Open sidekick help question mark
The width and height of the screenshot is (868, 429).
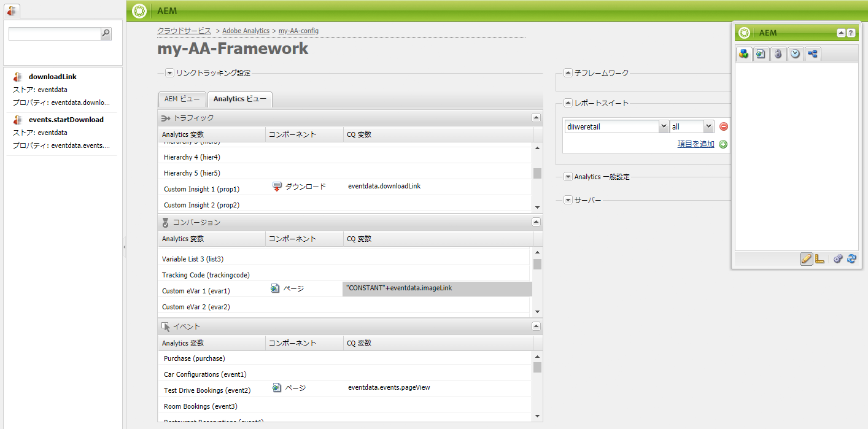(851, 33)
